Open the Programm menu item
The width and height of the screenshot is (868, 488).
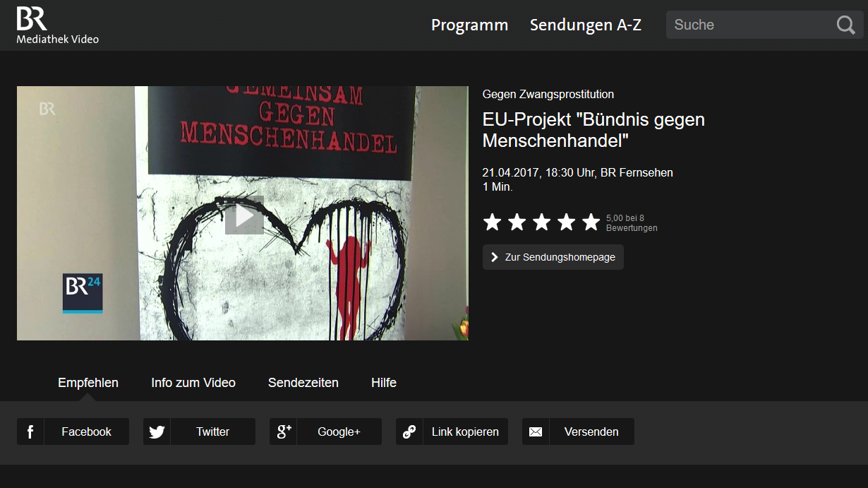(470, 25)
